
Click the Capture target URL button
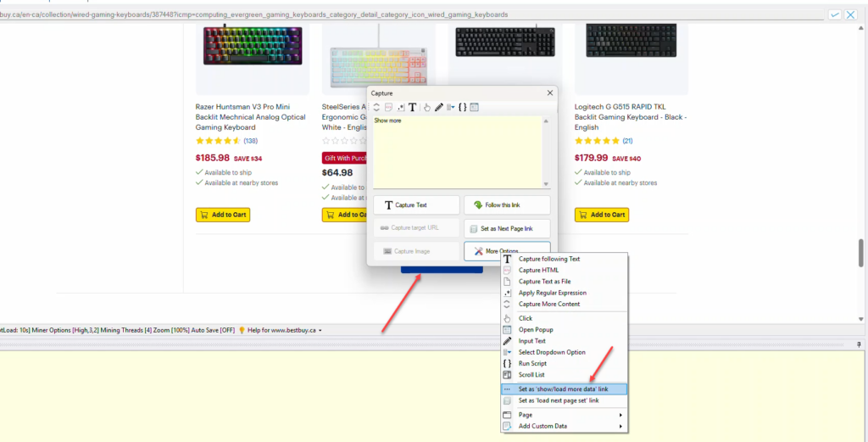click(416, 228)
